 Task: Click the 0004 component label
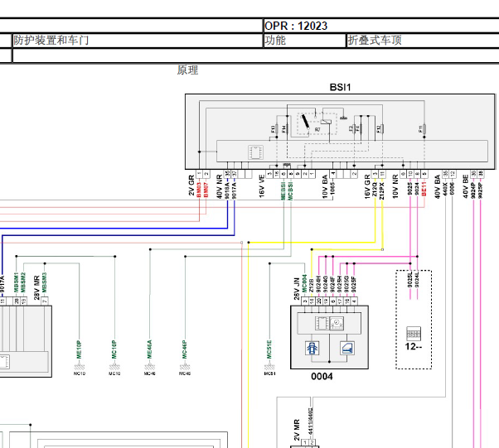click(322, 377)
